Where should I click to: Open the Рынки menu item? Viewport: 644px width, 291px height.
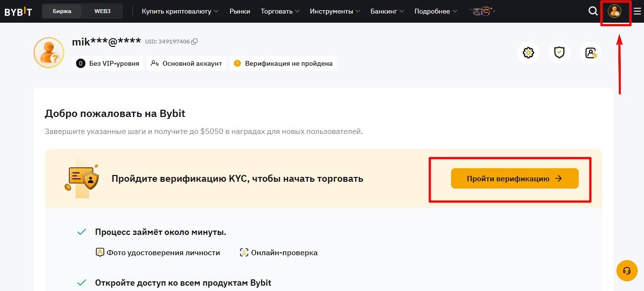pyautogui.click(x=240, y=11)
